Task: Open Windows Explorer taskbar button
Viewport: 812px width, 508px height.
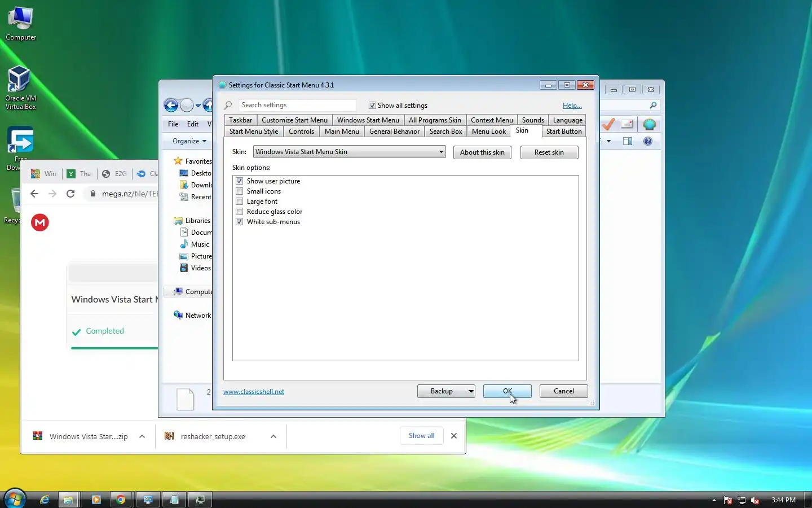Action: [68, 500]
